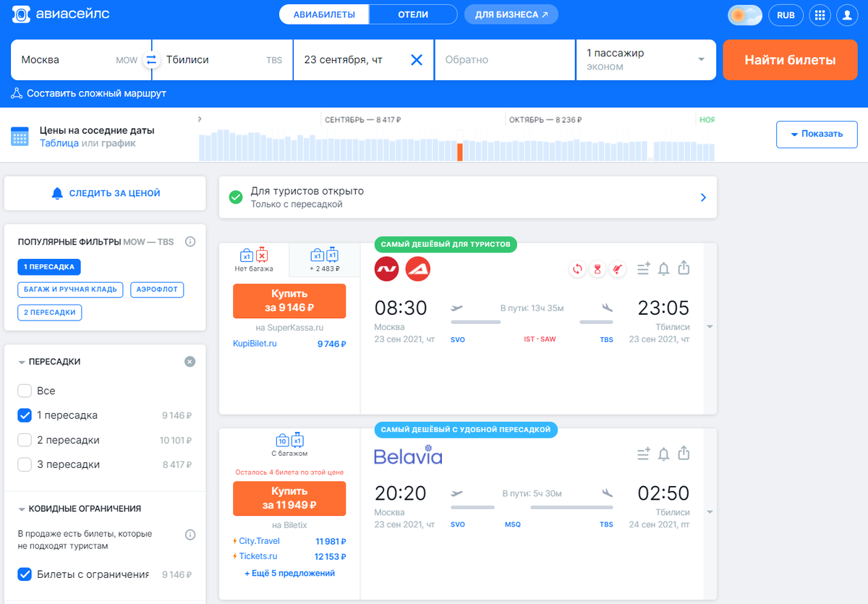Collapse the КОВИДНЫЕ ОГРАНИЧЕНИЯ section

coord(22,509)
